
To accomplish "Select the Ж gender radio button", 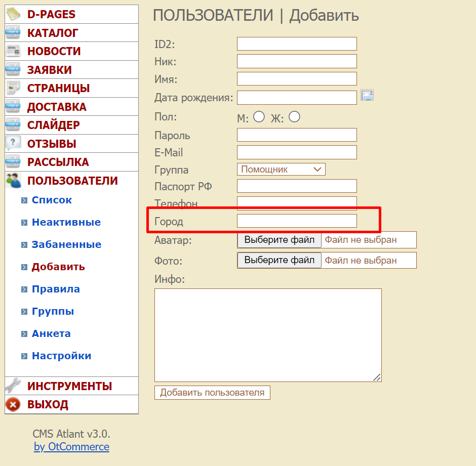I will (295, 116).
